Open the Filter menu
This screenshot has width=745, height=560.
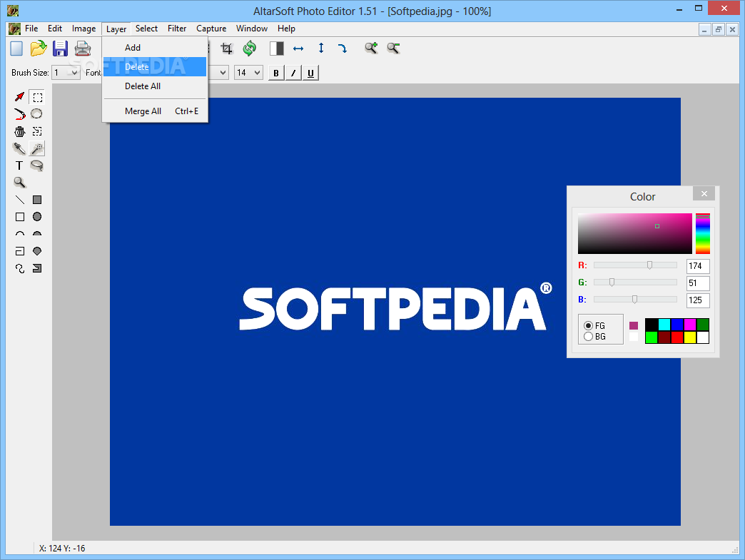177,29
